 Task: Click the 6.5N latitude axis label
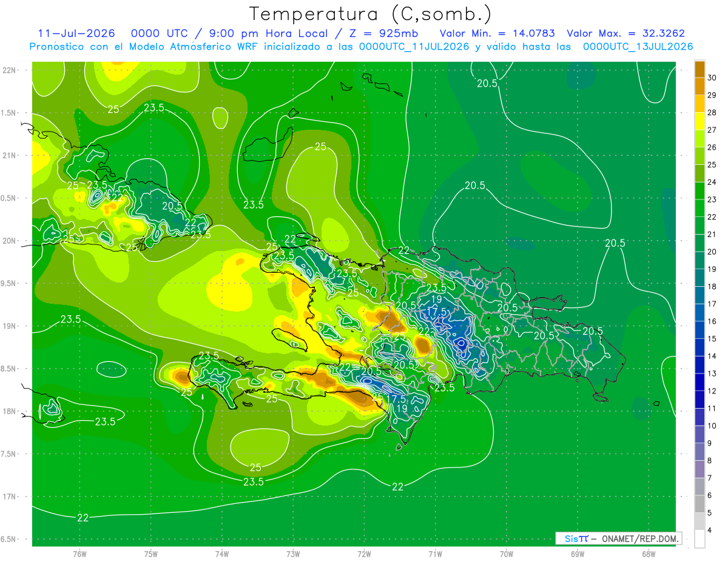click(8, 539)
